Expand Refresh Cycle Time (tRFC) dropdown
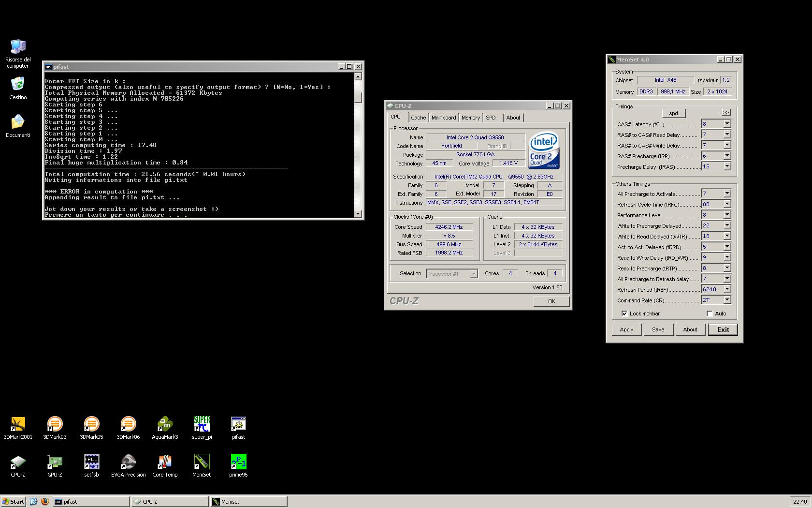Image resolution: width=812 pixels, height=508 pixels. [727, 204]
